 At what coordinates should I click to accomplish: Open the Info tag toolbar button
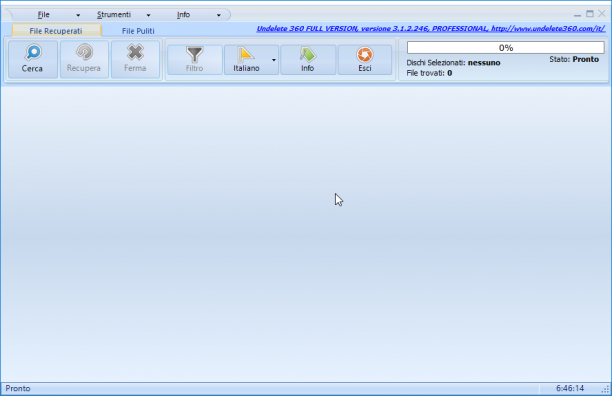[308, 60]
